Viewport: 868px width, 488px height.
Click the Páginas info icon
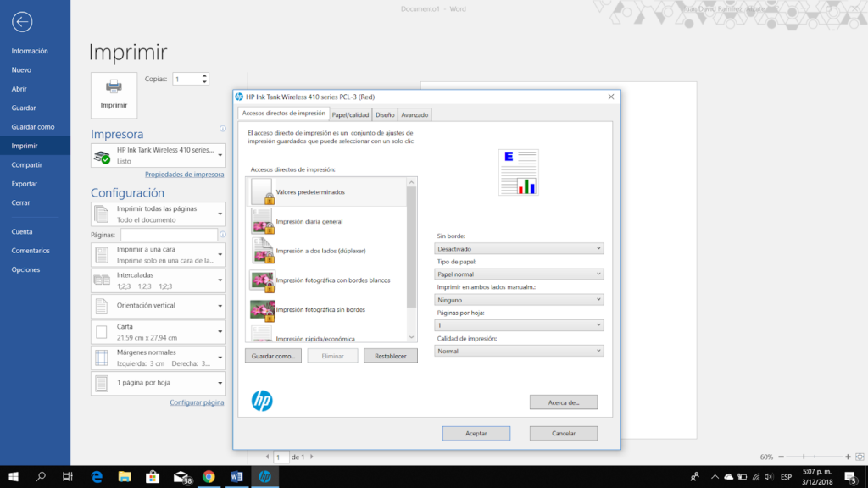(223, 235)
